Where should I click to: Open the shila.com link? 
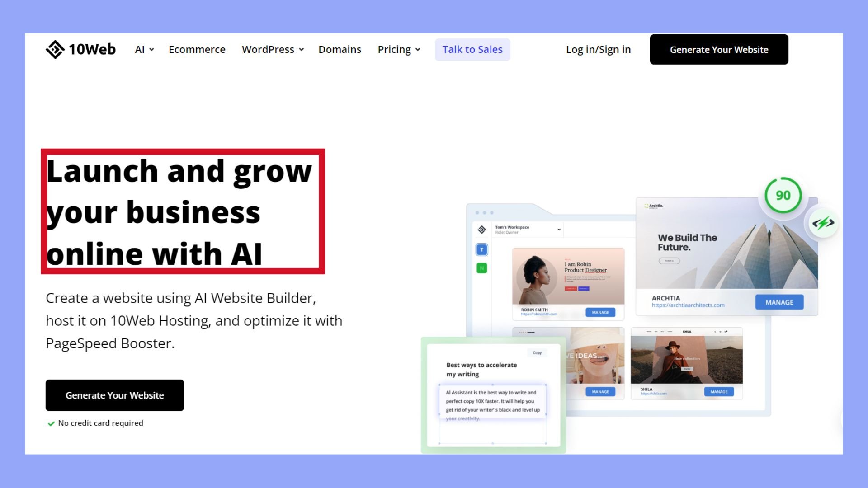[653, 394]
